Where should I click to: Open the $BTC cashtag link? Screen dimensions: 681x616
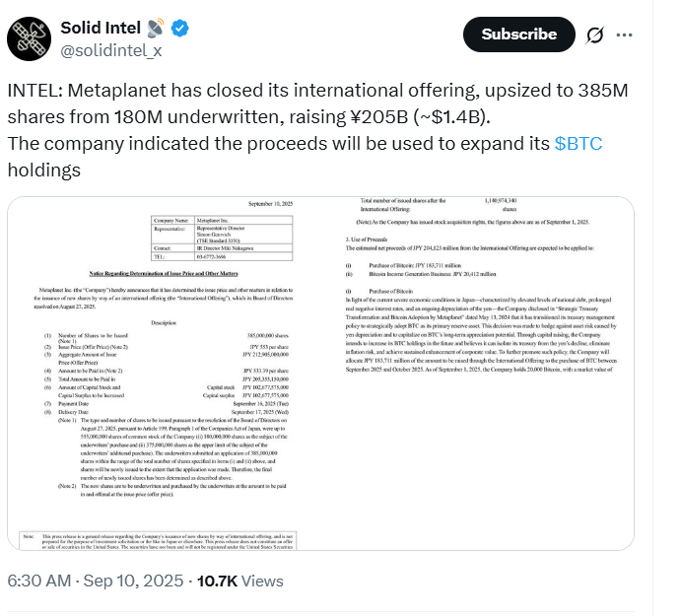(x=579, y=144)
